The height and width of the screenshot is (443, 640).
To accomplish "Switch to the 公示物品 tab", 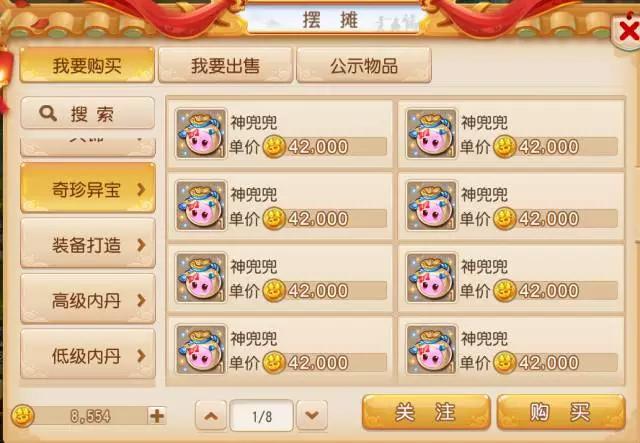I will pyautogui.click(x=364, y=65).
